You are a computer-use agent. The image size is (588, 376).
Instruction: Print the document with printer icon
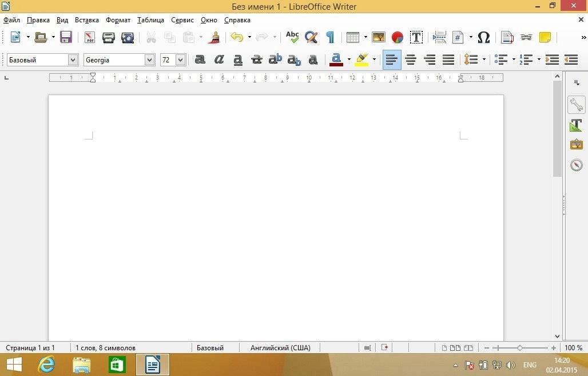click(108, 37)
